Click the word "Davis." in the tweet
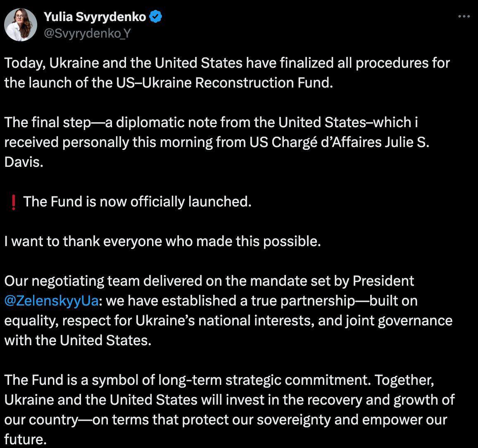The height and width of the screenshot is (448, 478). tap(24, 162)
